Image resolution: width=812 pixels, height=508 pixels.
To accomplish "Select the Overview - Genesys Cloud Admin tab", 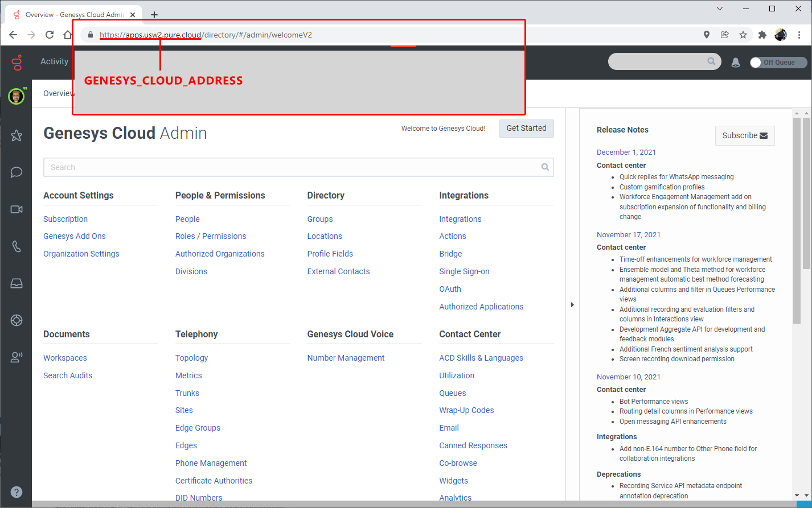I will [x=72, y=15].
